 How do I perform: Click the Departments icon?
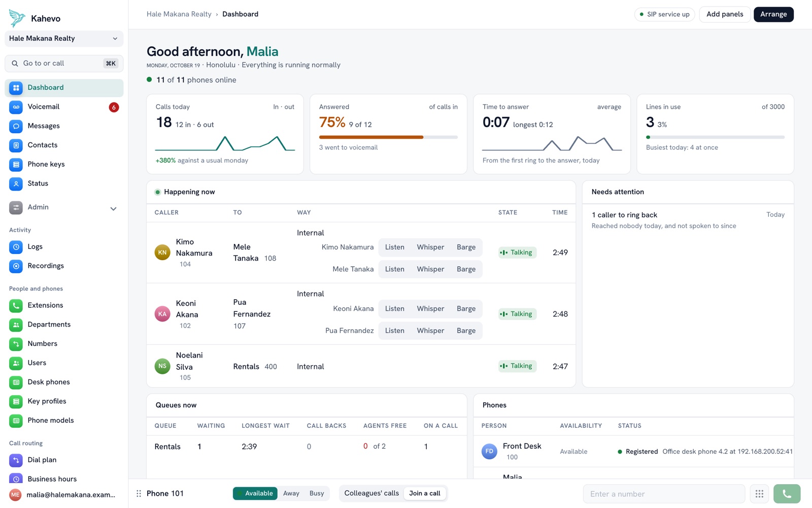(x=16, y=325)
